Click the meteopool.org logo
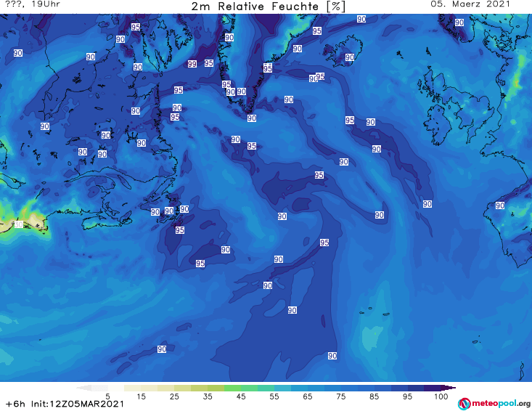Screen dimensions: 532x411 [x=494, y=404]
